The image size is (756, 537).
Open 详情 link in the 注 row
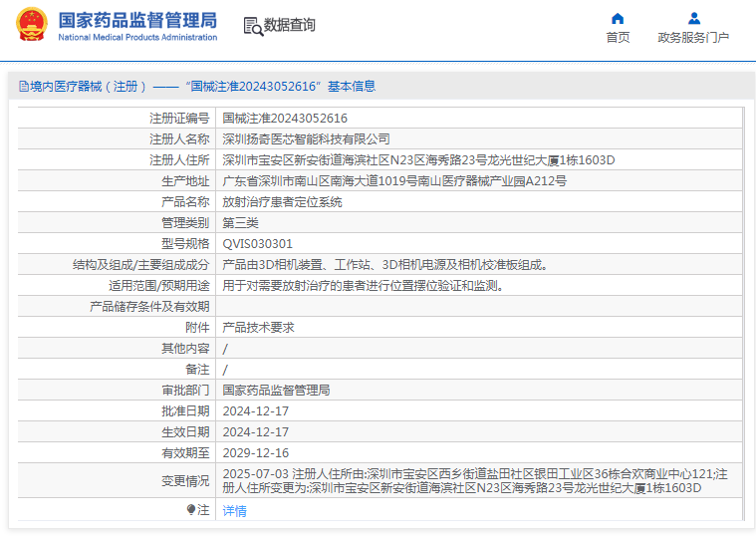pyautogui.click(x=235, y=510)
